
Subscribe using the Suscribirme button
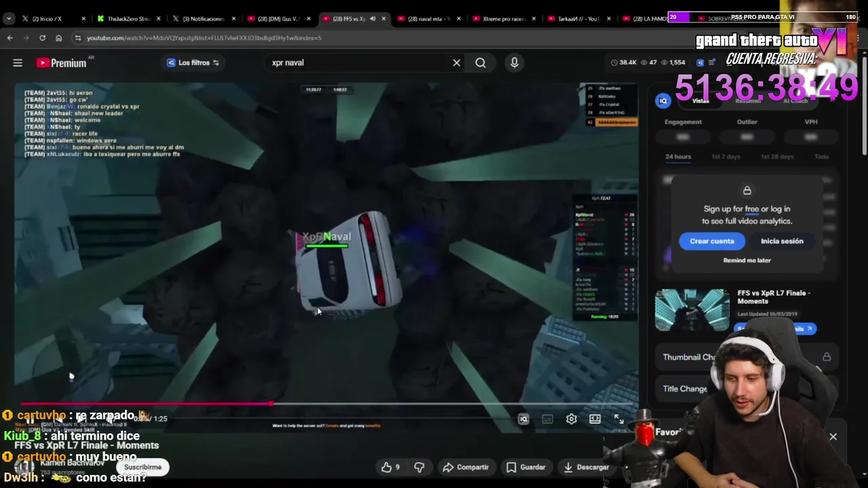coord(142,467)
